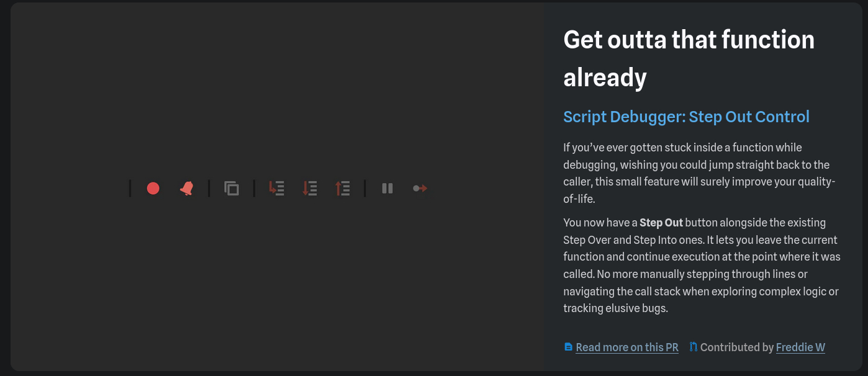
Task: Click the red circle breakpoint icon
Action: 153,188
